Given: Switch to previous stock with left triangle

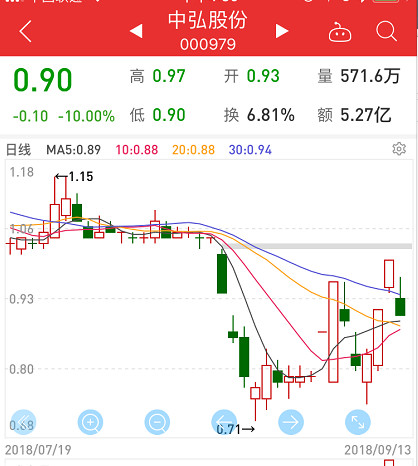Looking at the screenshot, I should (136, 31).
